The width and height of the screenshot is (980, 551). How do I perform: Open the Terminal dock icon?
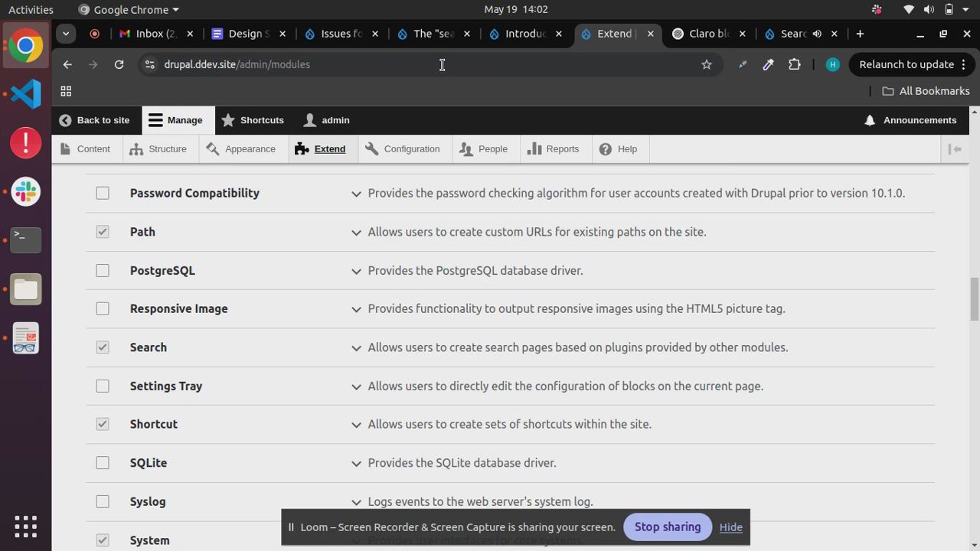point(25,240)
